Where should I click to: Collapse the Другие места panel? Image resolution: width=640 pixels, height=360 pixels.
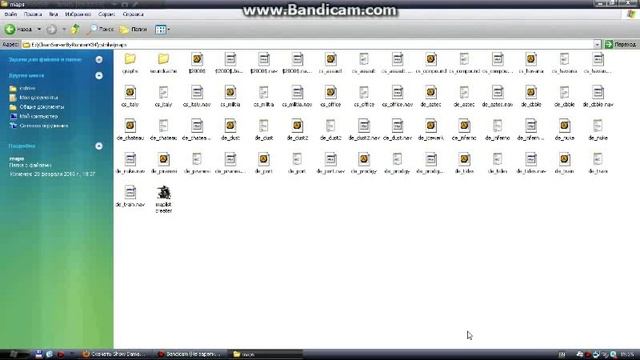click(99, 76)
